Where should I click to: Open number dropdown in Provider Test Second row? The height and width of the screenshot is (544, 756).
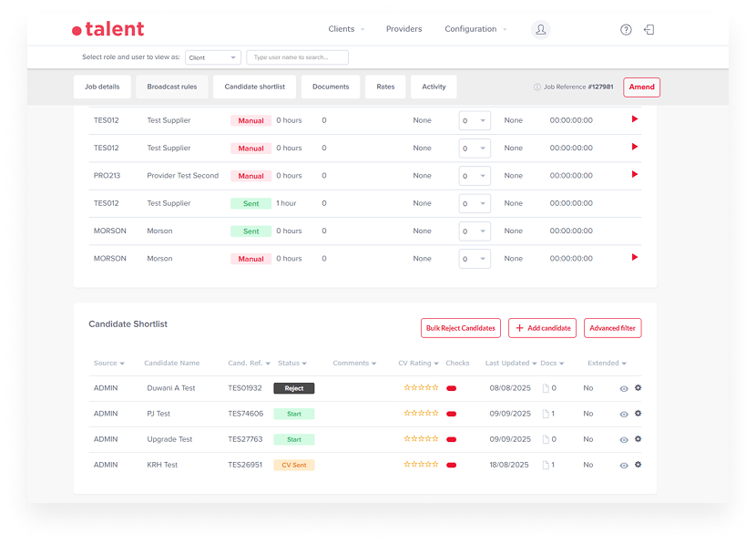474,176
